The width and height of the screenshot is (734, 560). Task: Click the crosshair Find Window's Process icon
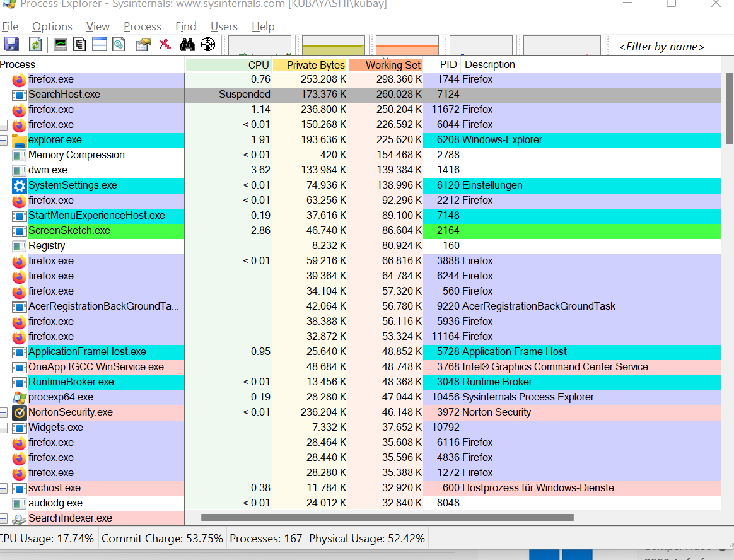pyautogui.click(x=208, y=45)
